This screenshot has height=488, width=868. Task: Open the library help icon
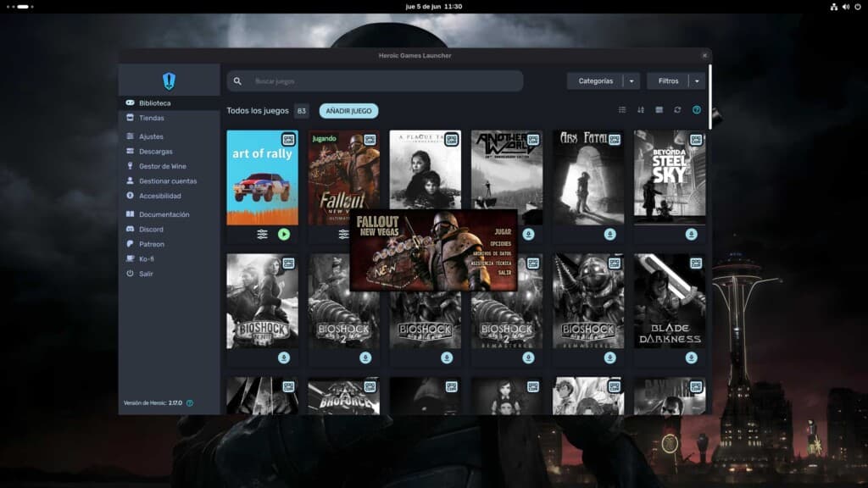coord(697,110)
